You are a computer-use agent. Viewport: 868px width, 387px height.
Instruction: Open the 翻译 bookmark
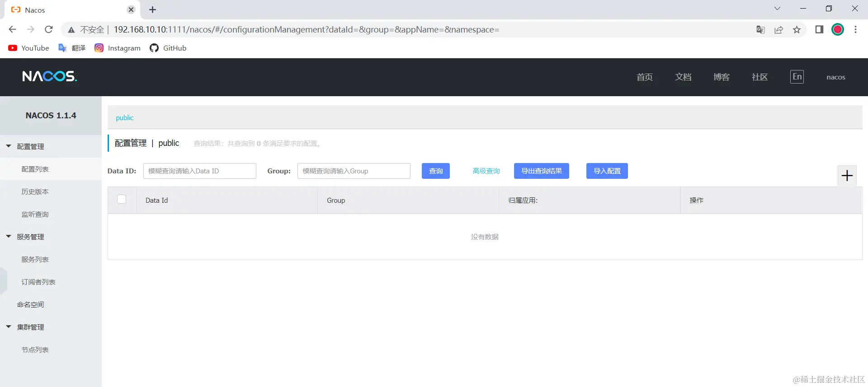tap(72, 48)
